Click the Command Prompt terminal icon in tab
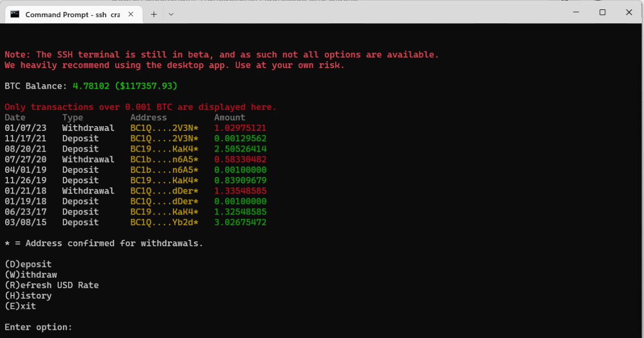The image size is (644, 338). [15, 15]
